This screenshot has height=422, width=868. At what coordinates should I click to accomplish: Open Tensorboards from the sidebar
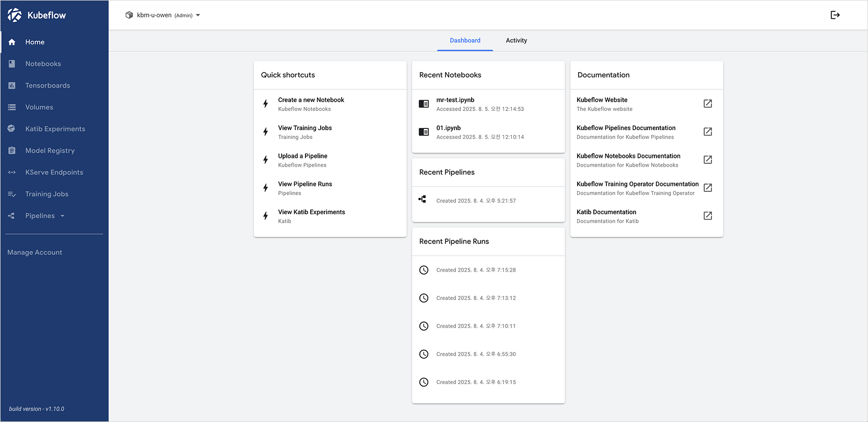[54, 86]
